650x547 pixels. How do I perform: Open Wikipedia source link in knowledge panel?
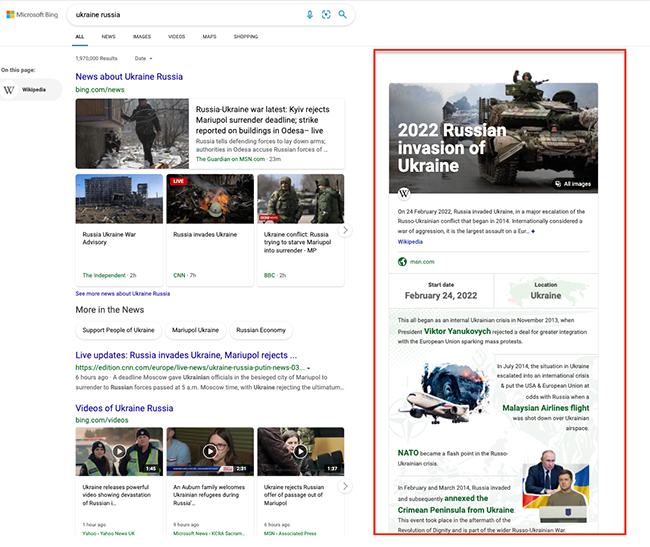point(410,242)
